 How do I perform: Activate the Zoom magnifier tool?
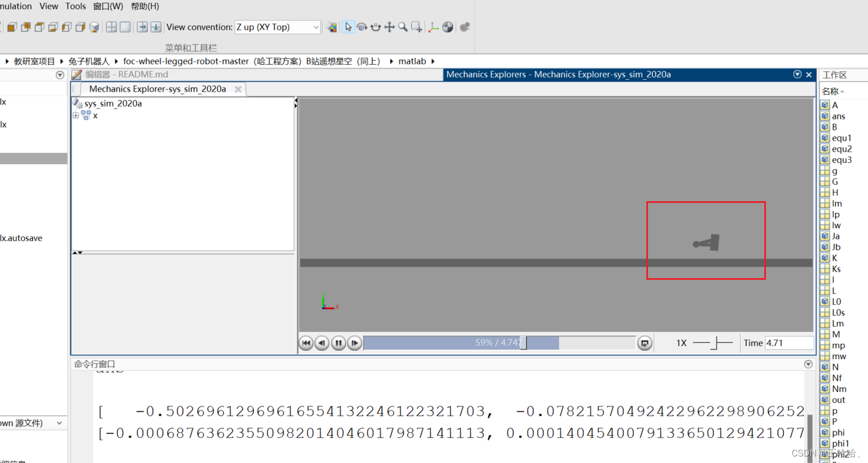tap(403, 27)
